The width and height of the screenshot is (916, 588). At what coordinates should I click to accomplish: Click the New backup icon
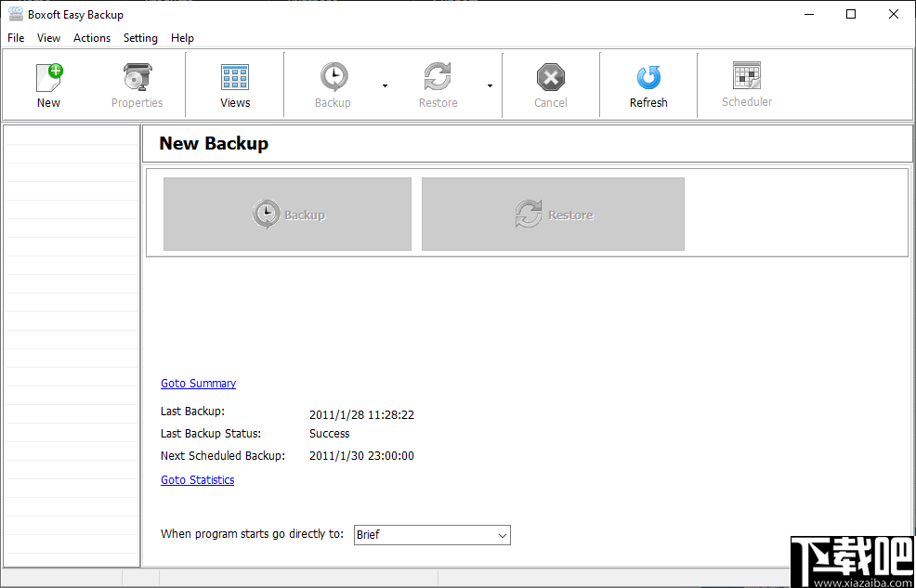point(48,84)
